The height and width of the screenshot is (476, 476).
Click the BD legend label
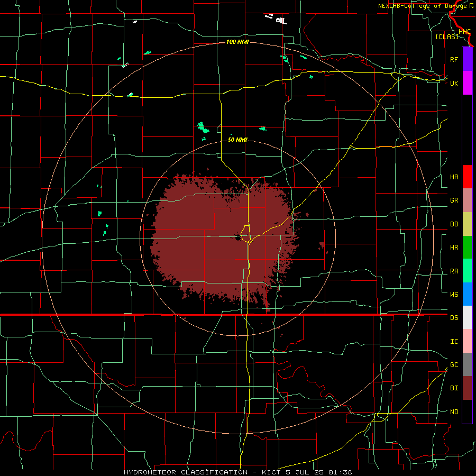point(454,224)
